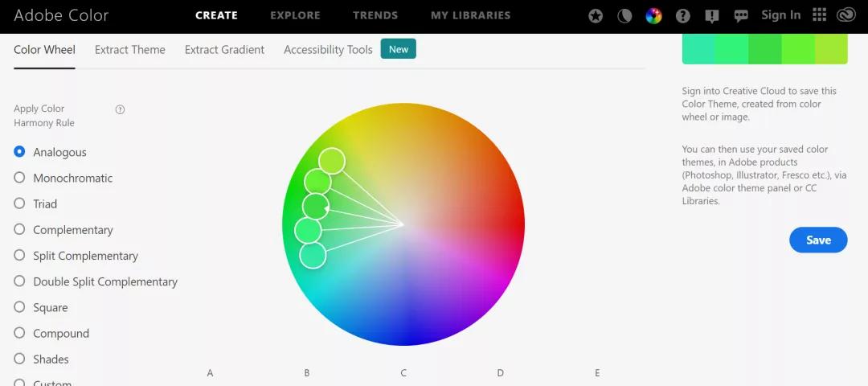Select the second mint green theme swatch
The width and height of the screenshot is (868, 386).
(x=732, y=49)
